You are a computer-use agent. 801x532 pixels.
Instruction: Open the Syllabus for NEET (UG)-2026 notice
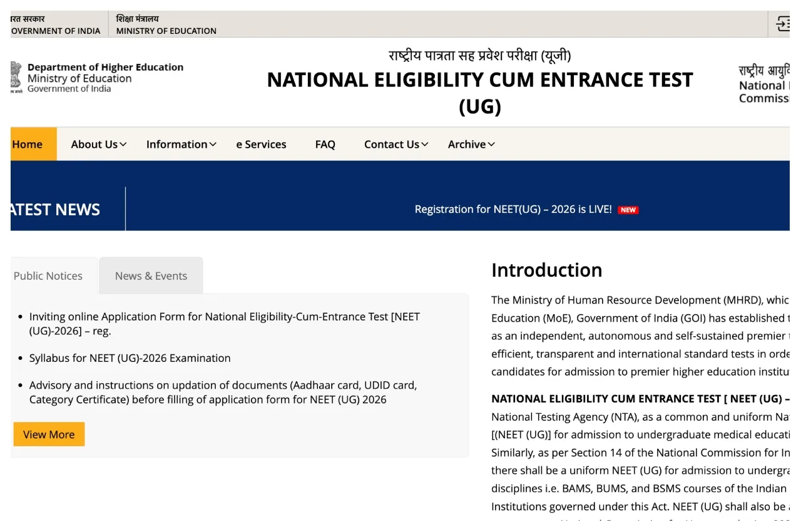coord(130,358)
